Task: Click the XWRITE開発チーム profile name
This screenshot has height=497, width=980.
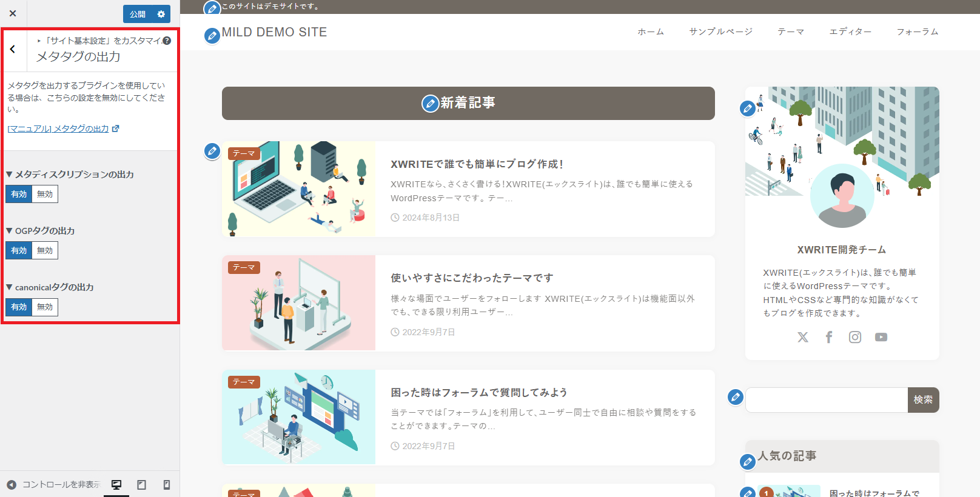Action: pos(842,250)
